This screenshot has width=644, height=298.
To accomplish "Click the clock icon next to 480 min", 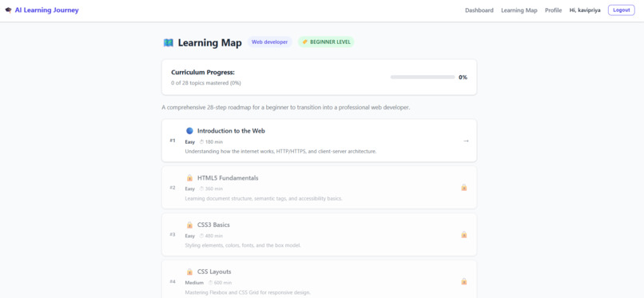I will tap(201, 236).
